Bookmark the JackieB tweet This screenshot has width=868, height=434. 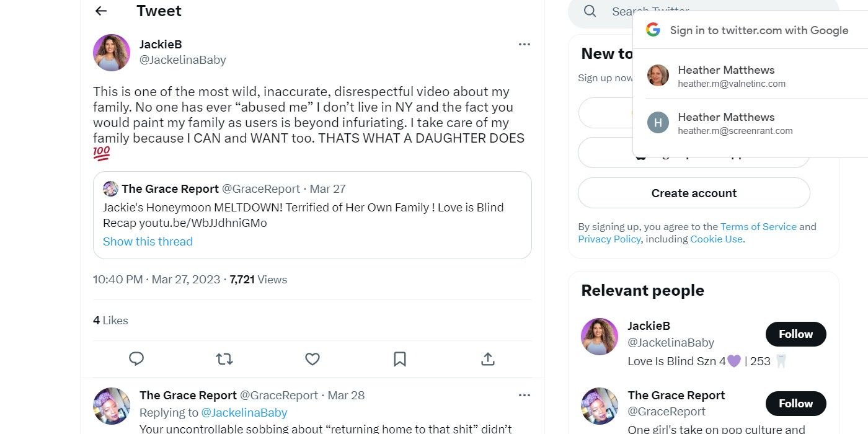(x=400, y=359)
